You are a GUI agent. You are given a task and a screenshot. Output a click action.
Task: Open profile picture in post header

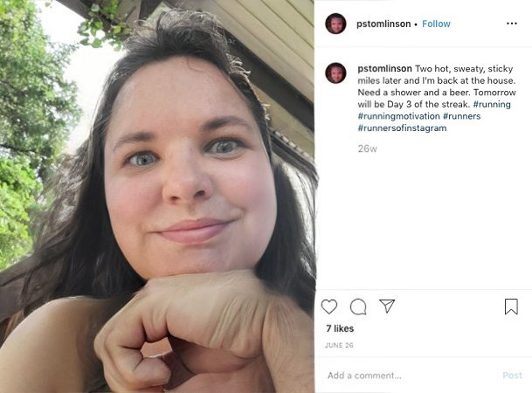pos(335,24)
